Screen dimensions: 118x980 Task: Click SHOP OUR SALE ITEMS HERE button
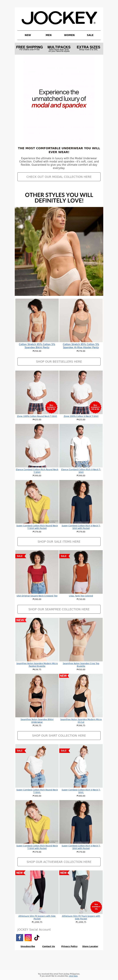59,541
